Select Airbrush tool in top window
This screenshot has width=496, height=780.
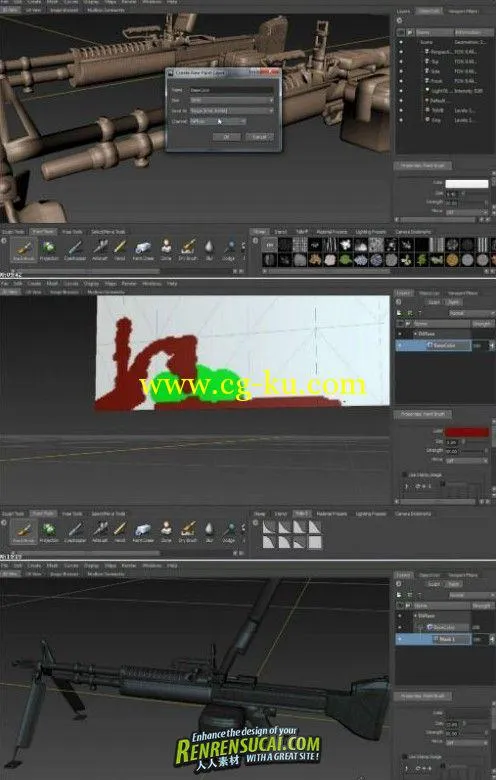[99, 250]
